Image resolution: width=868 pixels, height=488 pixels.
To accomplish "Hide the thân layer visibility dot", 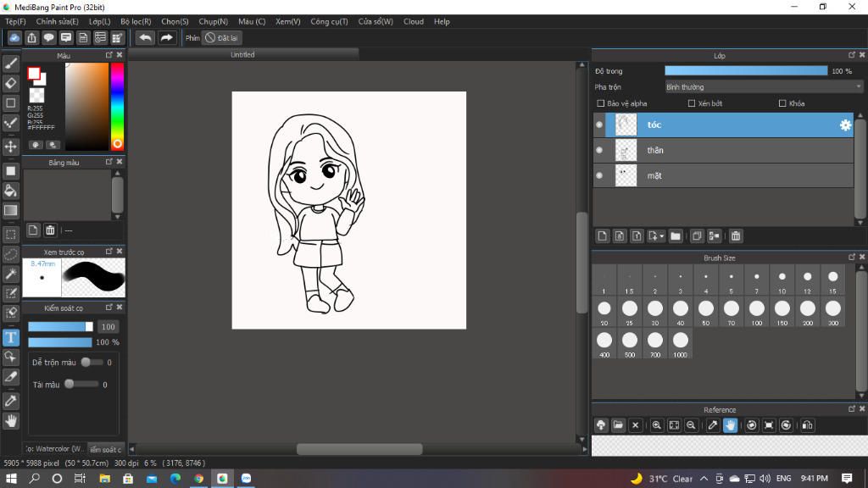I will coord(599,150).
